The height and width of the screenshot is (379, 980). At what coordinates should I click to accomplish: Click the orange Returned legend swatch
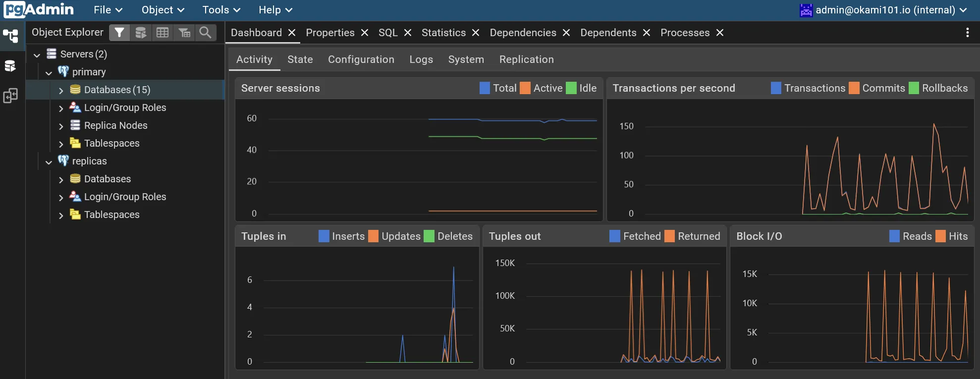[x=669, y=236]
